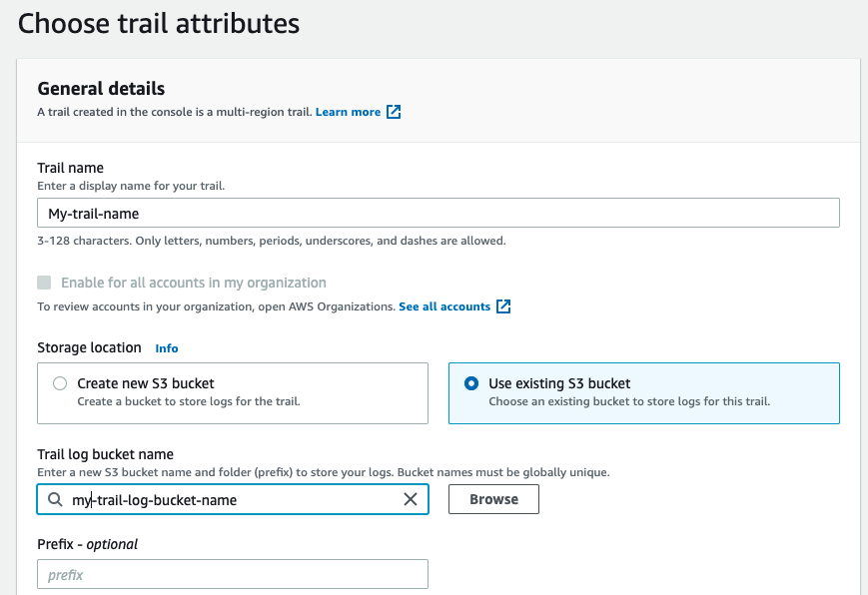
Task: Open the See all accounts link
Action: tap(443, 306)
